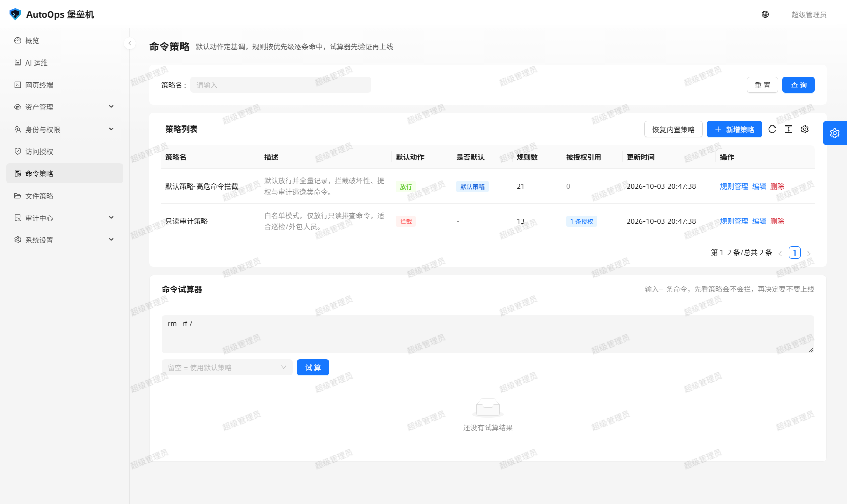Open 规则管理 for 只读审计策略

(734, 221)
